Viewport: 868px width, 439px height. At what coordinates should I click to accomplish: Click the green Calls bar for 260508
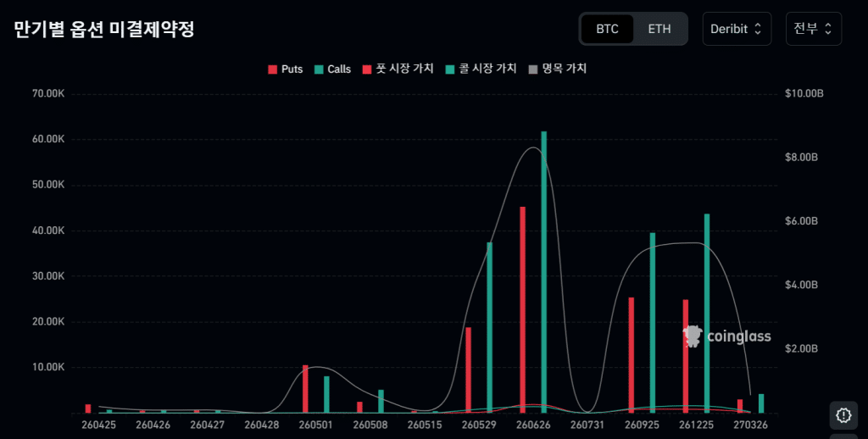pos(381,402)
